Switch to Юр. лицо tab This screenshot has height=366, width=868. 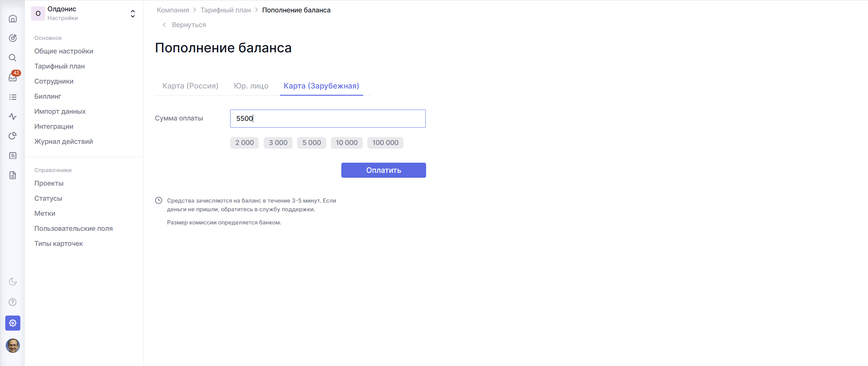[x=251, y=86]
